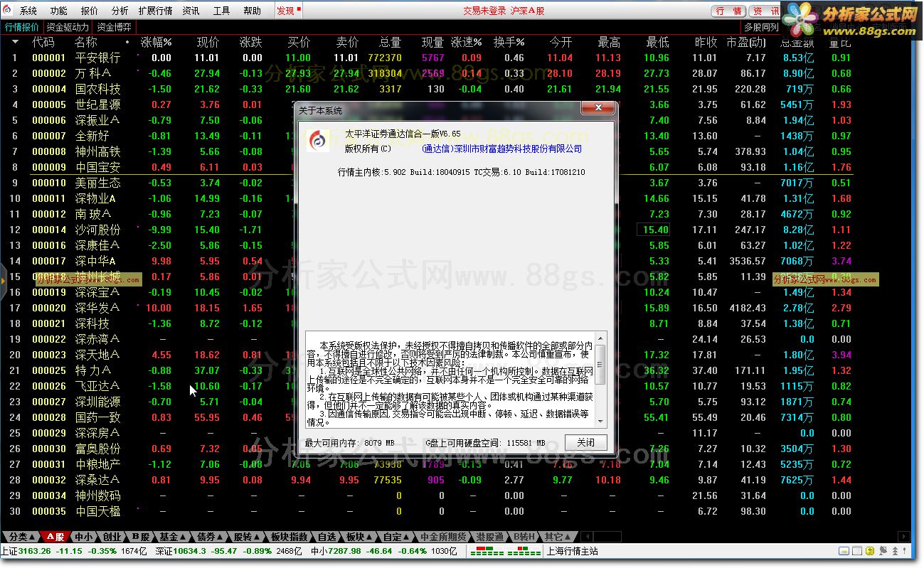Expand the 分类▲ bottom category menu

(x=21, y=537)
